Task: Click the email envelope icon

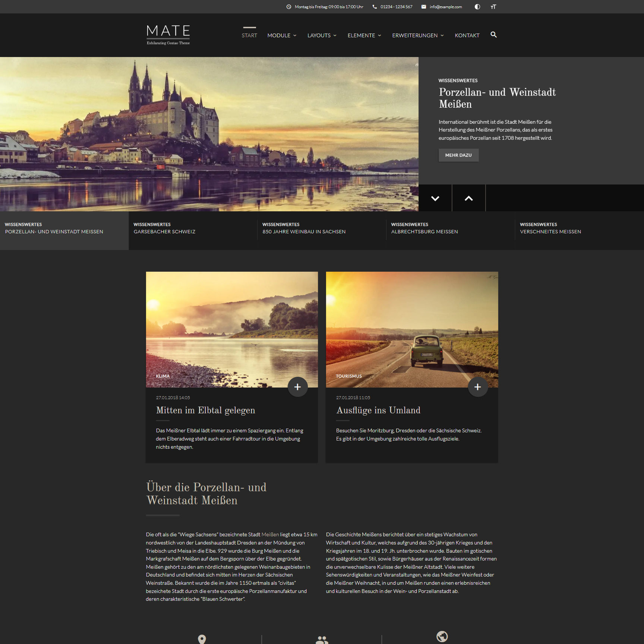Action: 424,7
